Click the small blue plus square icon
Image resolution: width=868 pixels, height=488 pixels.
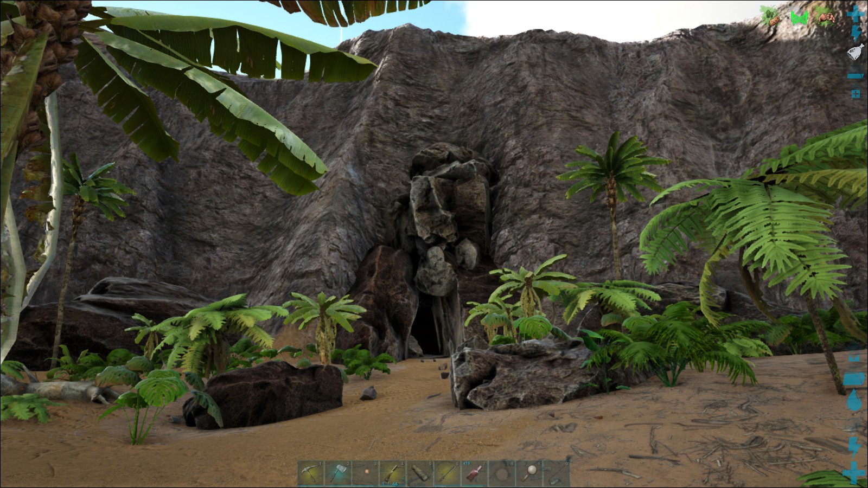(x=856, y=94)
